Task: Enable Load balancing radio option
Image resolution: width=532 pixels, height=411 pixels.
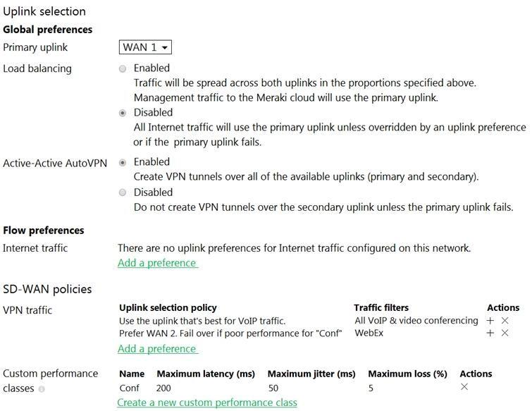Action: click(123, 68)
